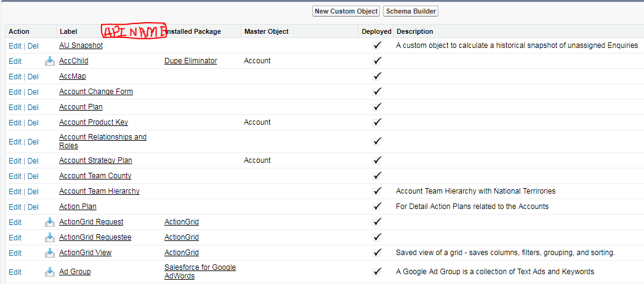Click the Description column header
The image size is (644, 284).
[x=415, y=31]
